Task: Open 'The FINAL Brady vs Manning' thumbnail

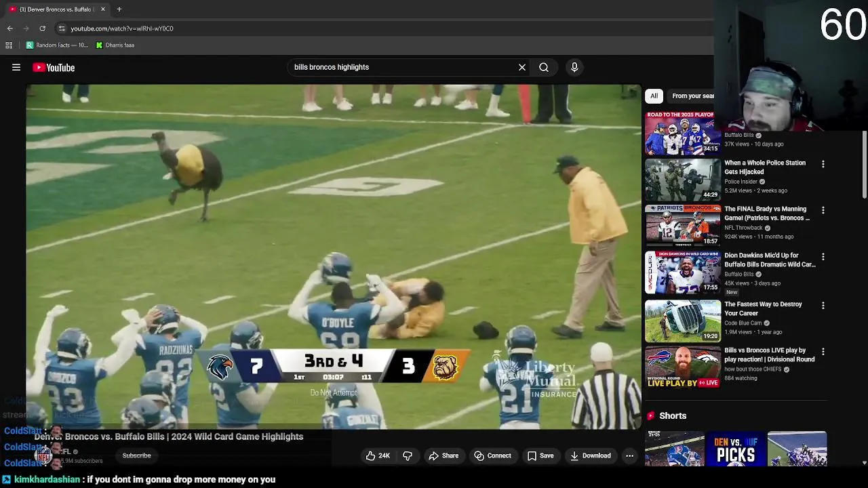Action: [683, 226]
